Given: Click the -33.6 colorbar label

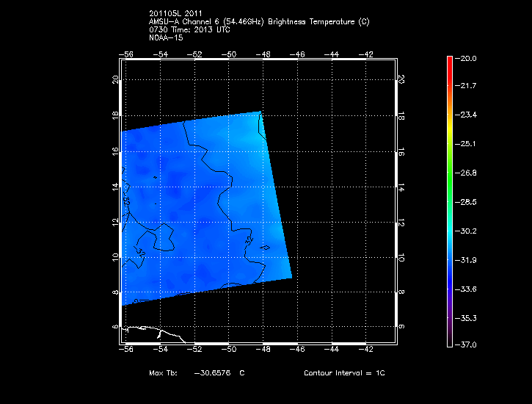Looking at the screenshot, I should 466,289.
